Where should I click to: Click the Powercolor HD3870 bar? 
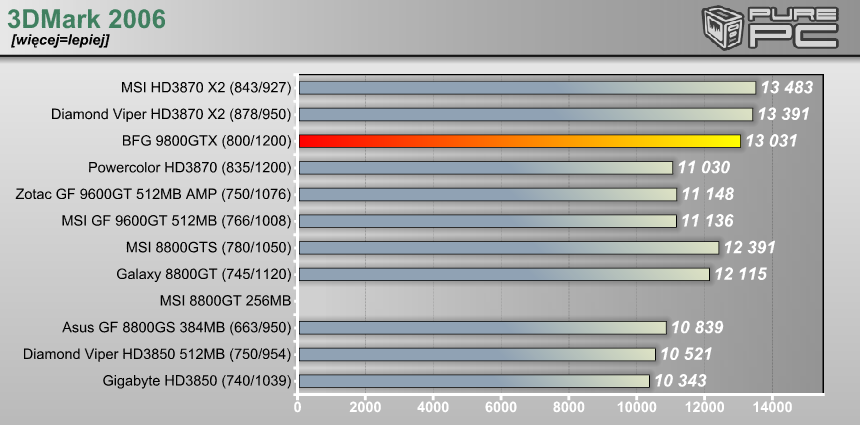click(x=486, y=167)
